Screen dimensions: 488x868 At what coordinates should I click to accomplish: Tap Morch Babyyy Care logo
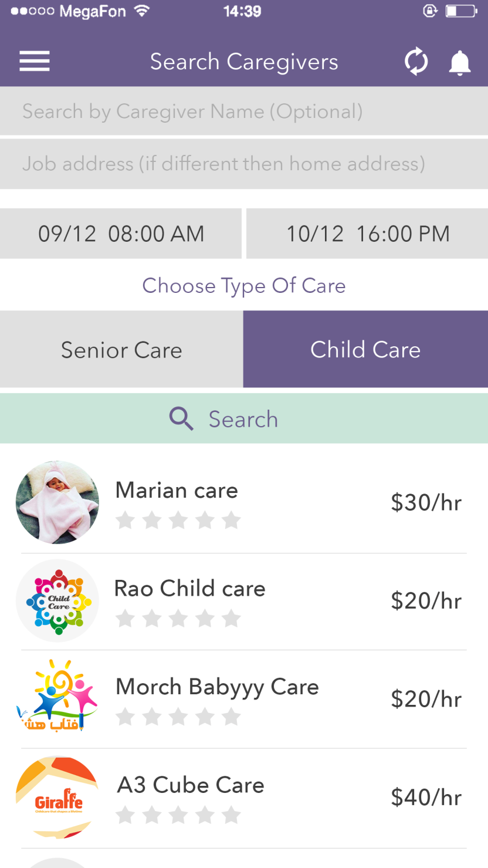click(x=57, y=698)
